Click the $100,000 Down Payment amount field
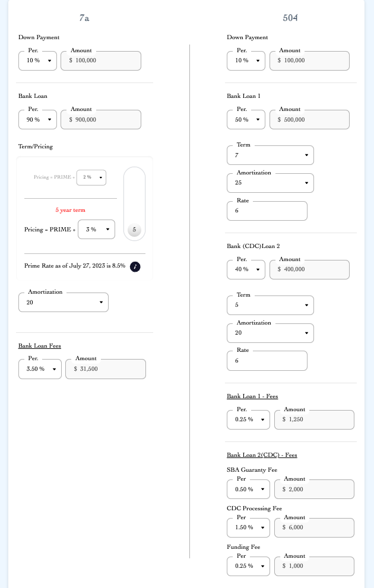The image size is (374, 588). point(100,61)
